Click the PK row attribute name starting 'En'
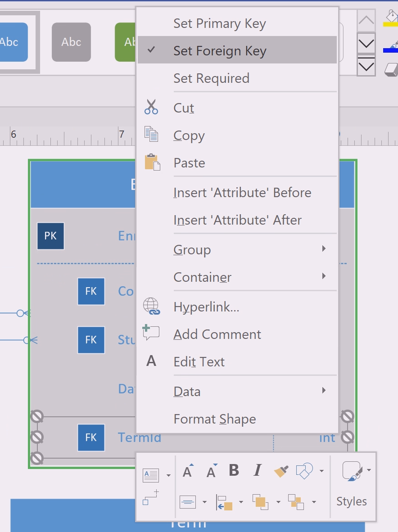Image resolution: width=398 pixels, height=532 pixels. coord(127,236)
